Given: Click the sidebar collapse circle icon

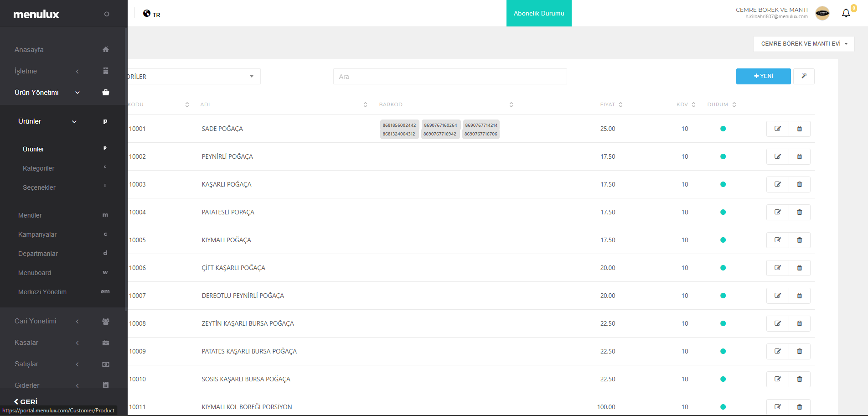Looking at the screenshot, I should coord(107,14).
